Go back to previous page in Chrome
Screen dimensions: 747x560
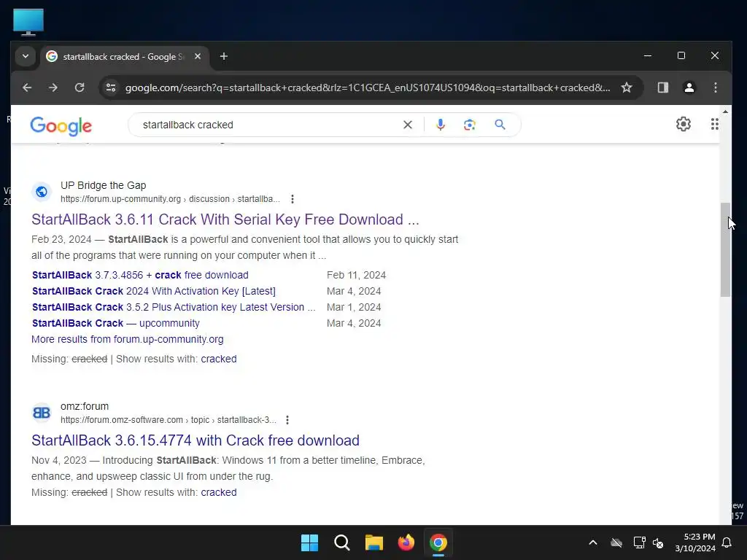[x=27, y=87]
